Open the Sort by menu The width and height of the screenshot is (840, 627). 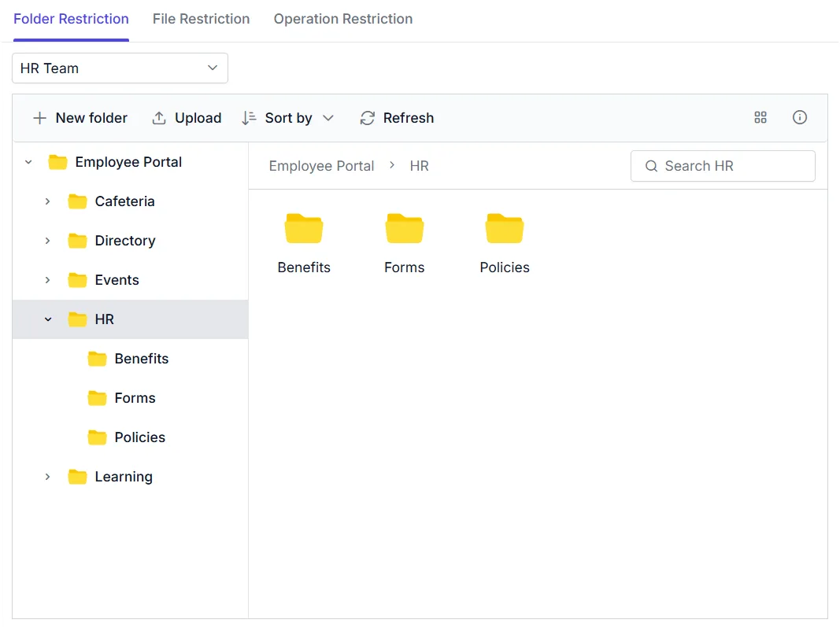tap(288, 118)
